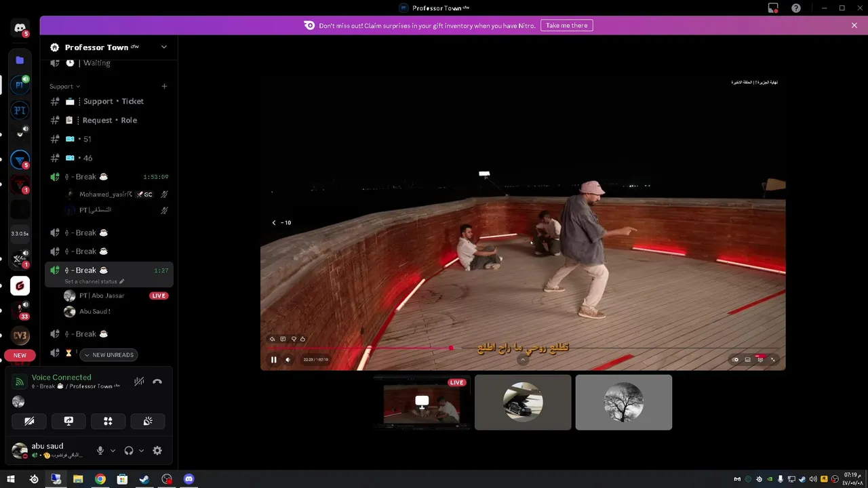Open the Discord help icon
The image size is (868, 488).
tap(796, 8)
